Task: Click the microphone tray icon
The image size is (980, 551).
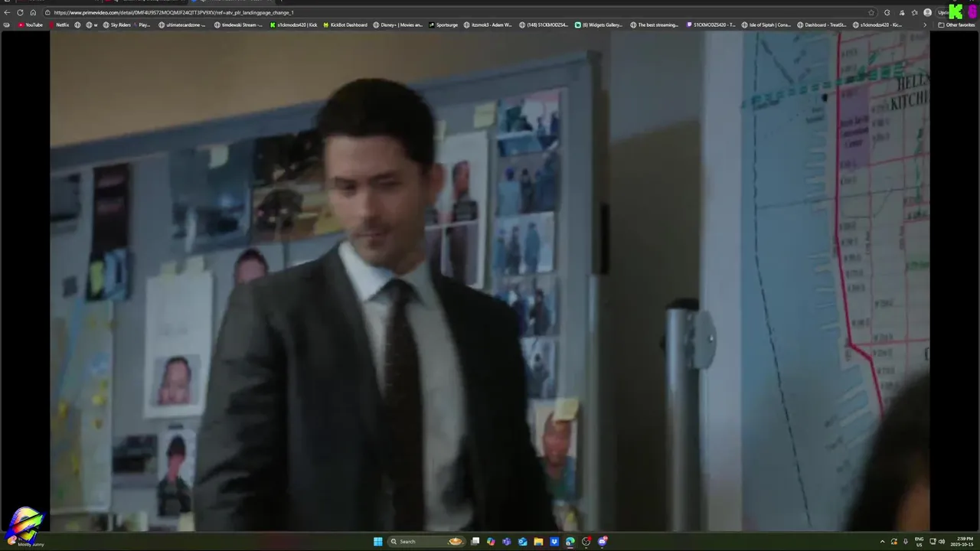Action: point(905,541)
